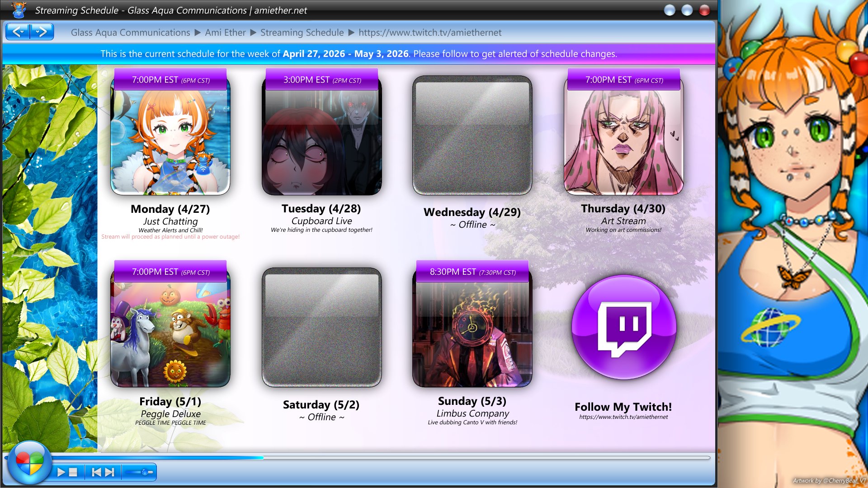Screen dimensions: 868x488
Task: Click Art Stream subtitle
Action: [x=623, y=221]
